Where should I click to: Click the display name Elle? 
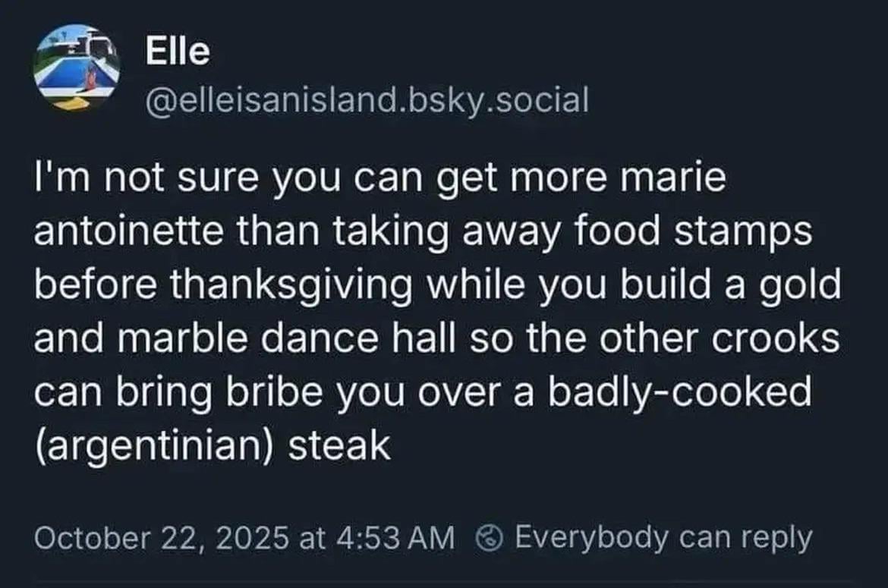coord(176,52)
